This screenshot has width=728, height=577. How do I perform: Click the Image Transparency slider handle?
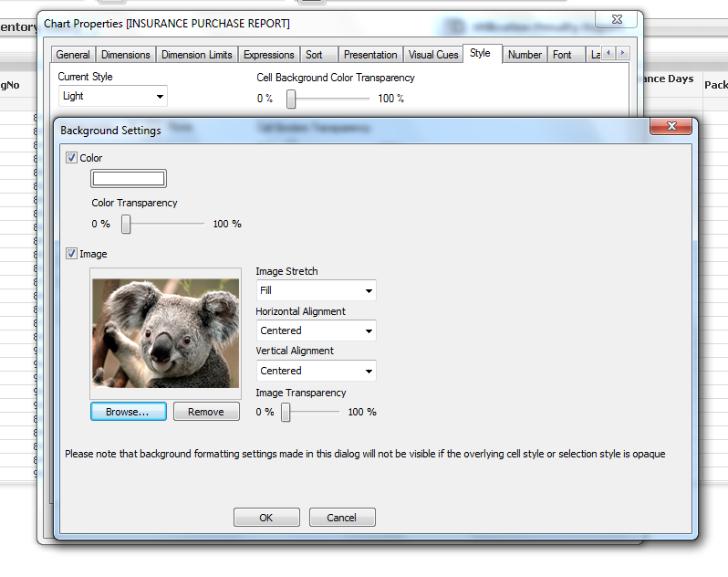pos(286,412)
